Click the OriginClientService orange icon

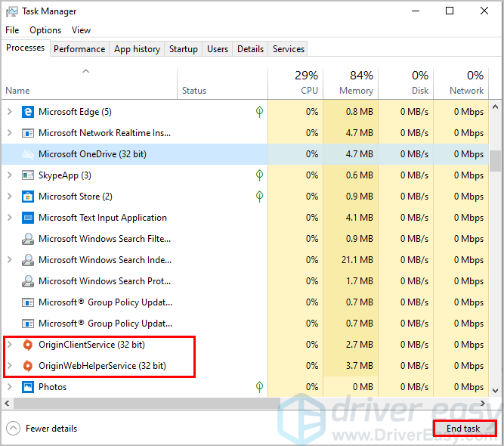click(28, 345)
